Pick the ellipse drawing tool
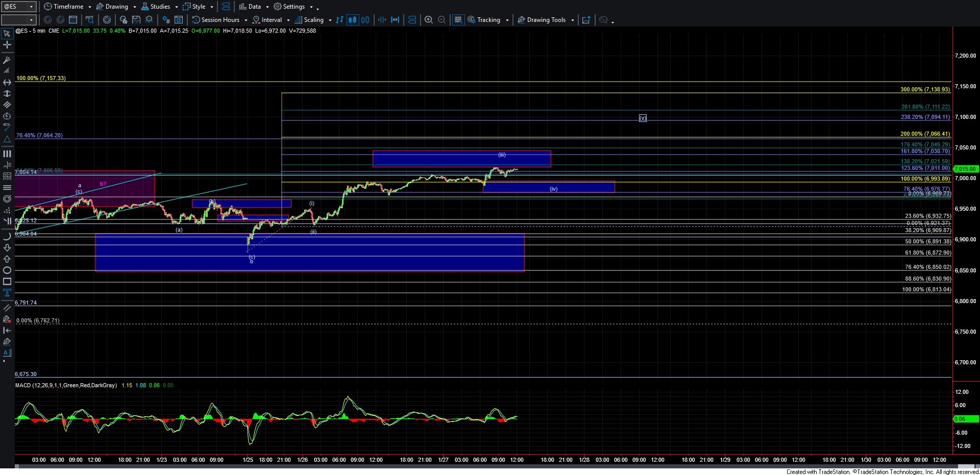980x475 pixels. [7, 270]
